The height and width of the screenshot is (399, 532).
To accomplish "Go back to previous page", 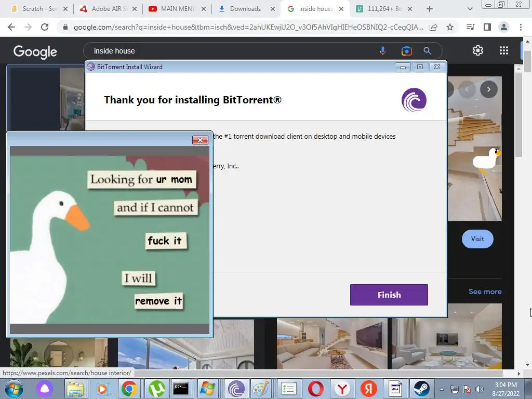I will coord(11,27).
